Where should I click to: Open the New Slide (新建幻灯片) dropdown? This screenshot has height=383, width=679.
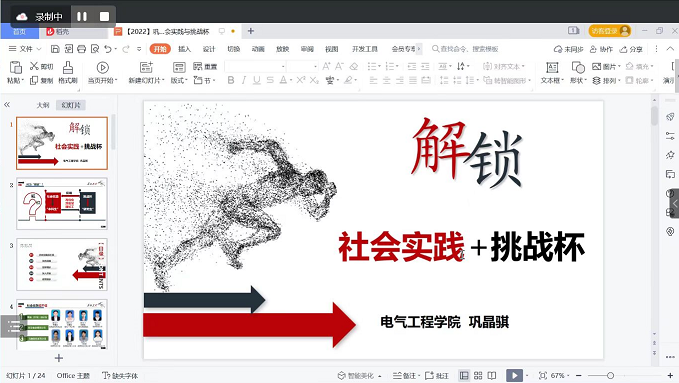click(x=146, y=81)
